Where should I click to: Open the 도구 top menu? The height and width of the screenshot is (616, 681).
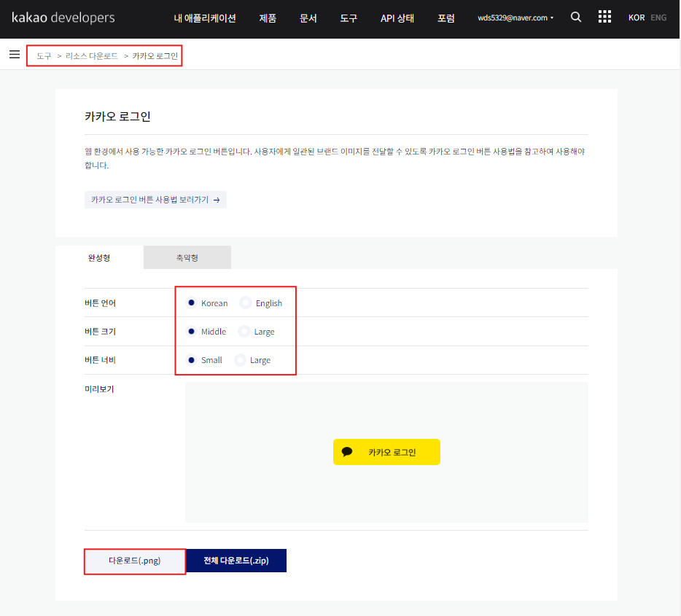coord(349,17)
